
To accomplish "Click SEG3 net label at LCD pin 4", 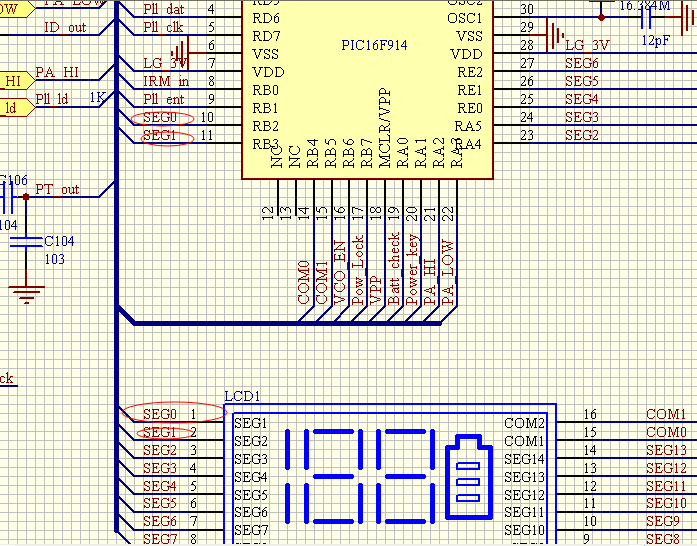I will [x=160, y=468].
